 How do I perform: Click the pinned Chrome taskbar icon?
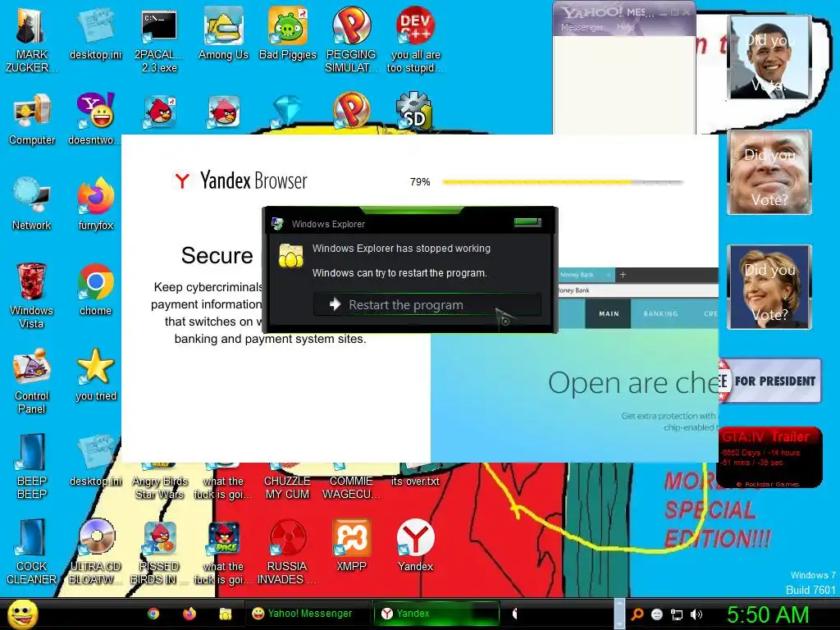tap(153, 614)
